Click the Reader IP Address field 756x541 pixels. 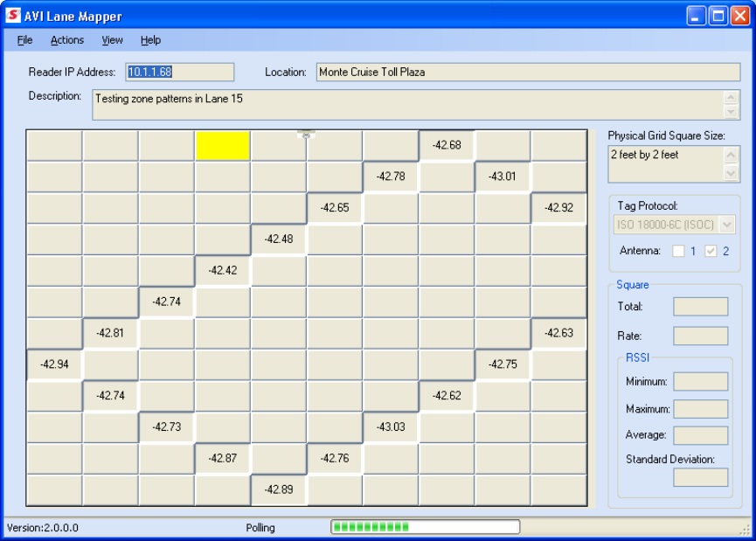(180, 72)
